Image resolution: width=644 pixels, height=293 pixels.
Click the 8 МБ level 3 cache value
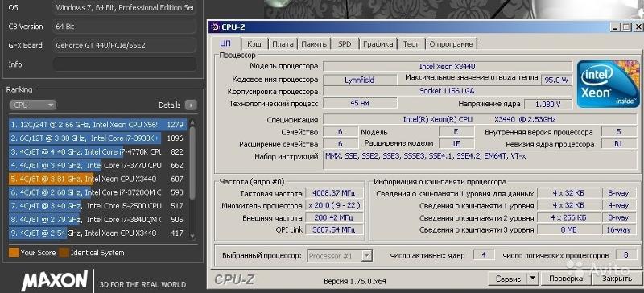pyautogui.click(x=568, y=229)
